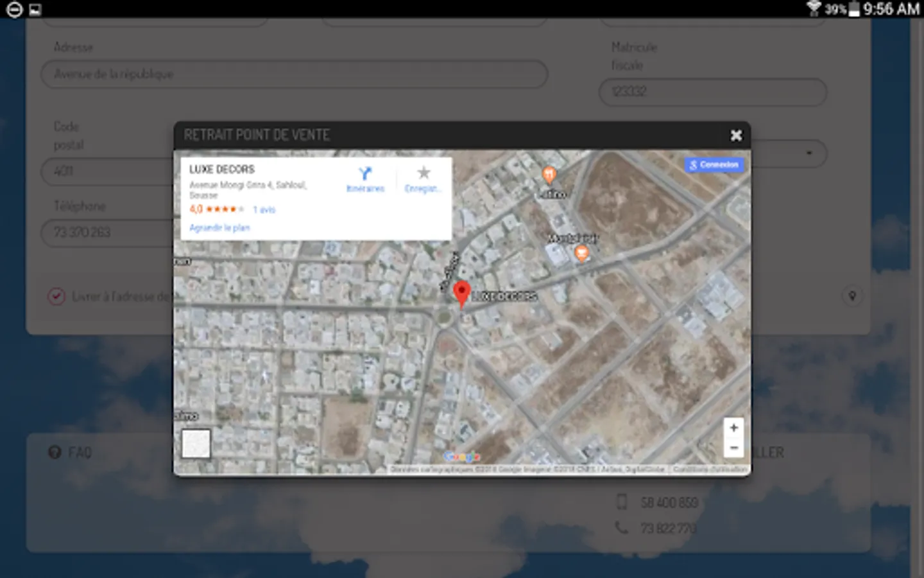Image resolution: width=924 pixels, height=578 pixels.
Task: Open the 1 avis reviews link
Action: tap(264, 209)
